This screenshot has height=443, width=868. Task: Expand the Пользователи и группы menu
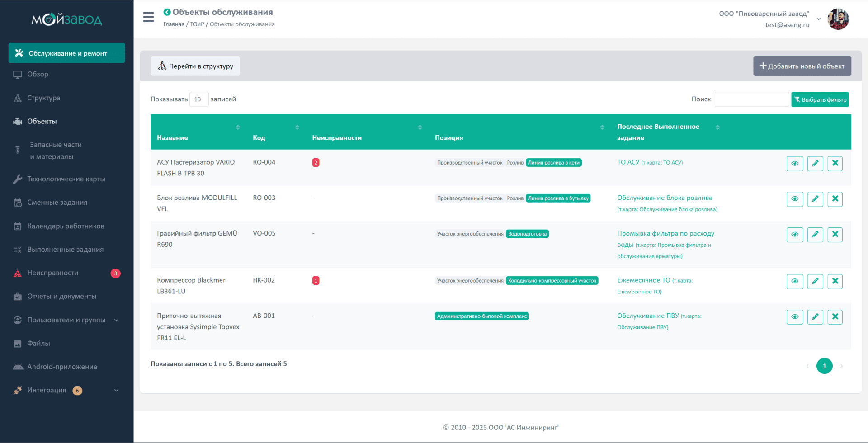tap(66, 320)
